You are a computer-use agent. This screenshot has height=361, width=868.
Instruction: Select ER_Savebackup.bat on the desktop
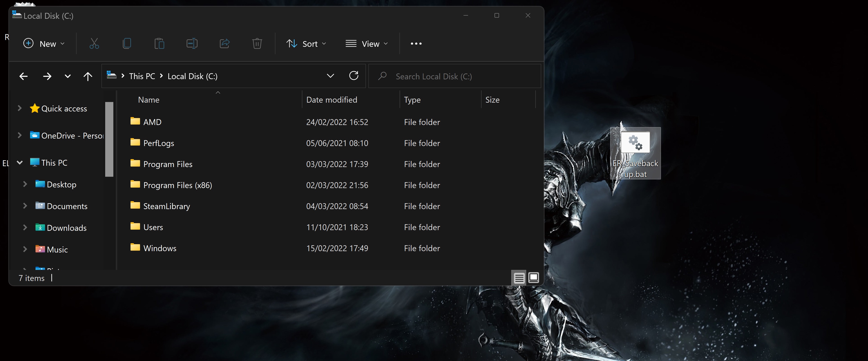point(635,153)
